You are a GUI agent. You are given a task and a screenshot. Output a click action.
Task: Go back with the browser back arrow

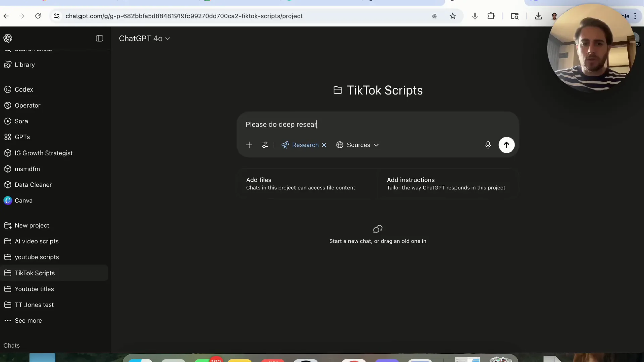click(6, 16)
